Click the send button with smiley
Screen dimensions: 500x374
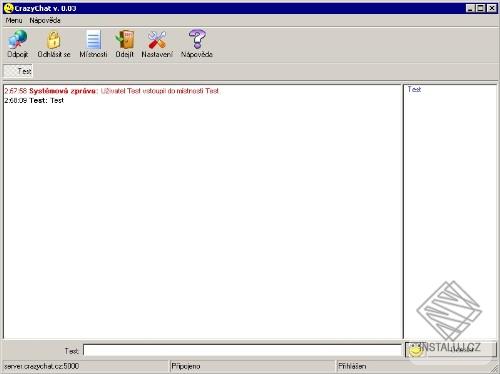451,350
